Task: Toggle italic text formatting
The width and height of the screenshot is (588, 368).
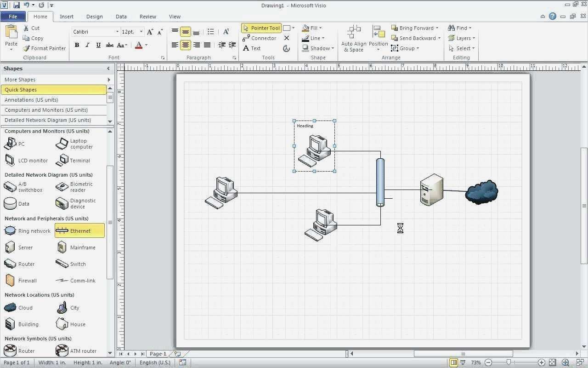Action: point(87,45)
